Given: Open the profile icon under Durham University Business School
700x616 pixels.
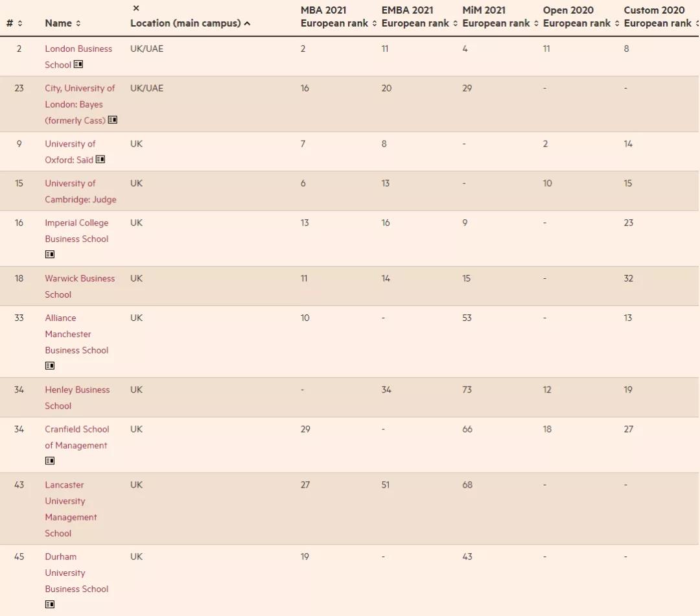Looking at the screenshot, I should 50,604.
